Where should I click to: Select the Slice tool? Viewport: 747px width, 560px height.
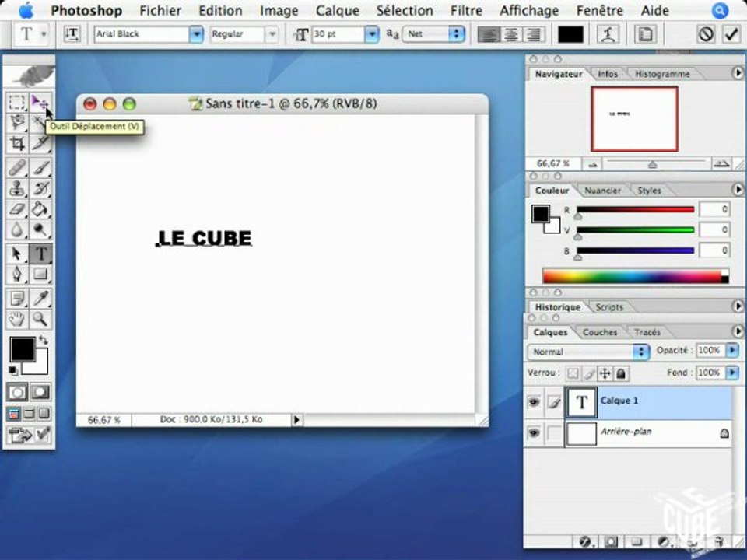tap(40, 143)
